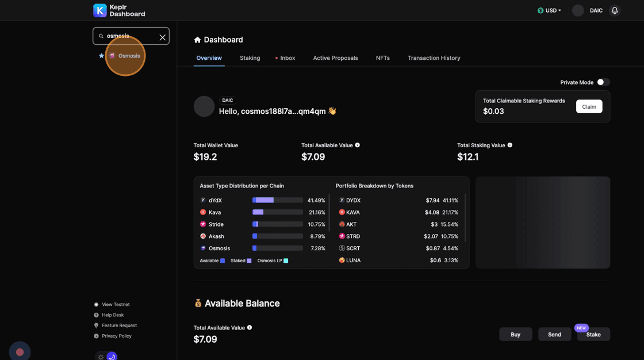Unfavorite Osmosis using the star icon

102,56
